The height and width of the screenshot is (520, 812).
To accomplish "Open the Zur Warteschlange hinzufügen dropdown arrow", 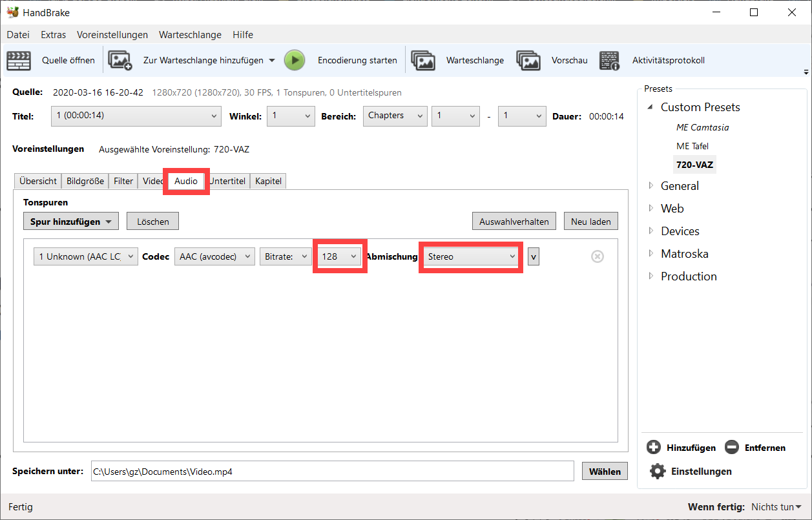I will [x=272, y=60].
